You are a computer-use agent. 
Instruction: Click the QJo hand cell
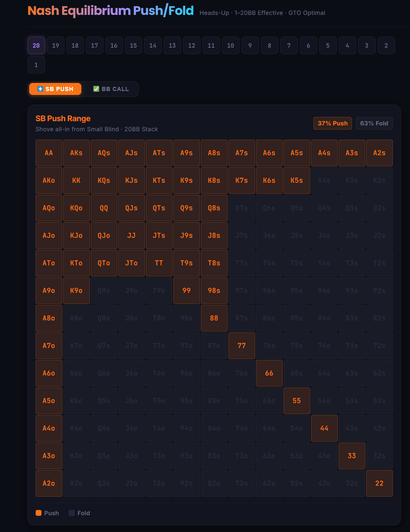pos(104,236)
